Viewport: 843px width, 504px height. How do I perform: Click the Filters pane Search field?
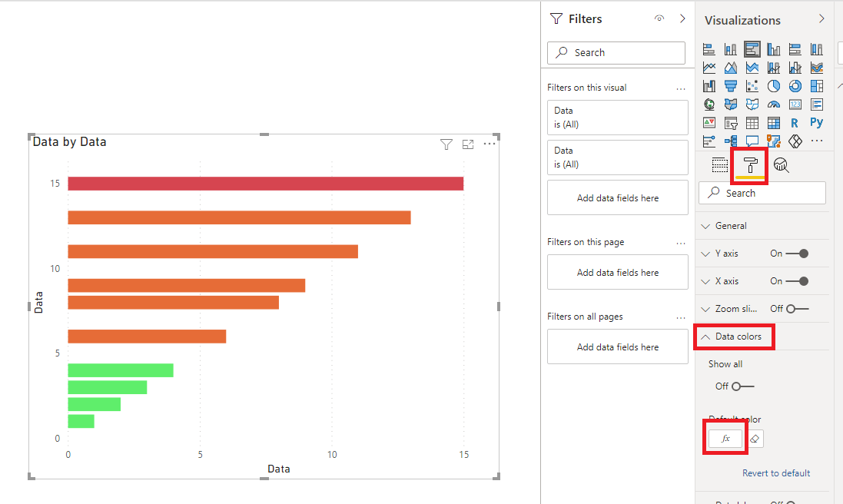616,53
